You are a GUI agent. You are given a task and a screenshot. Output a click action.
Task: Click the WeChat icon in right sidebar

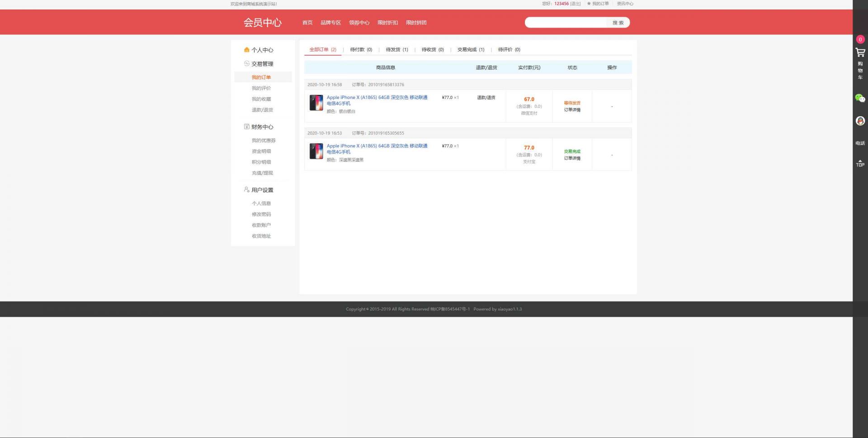coord(860,98)
